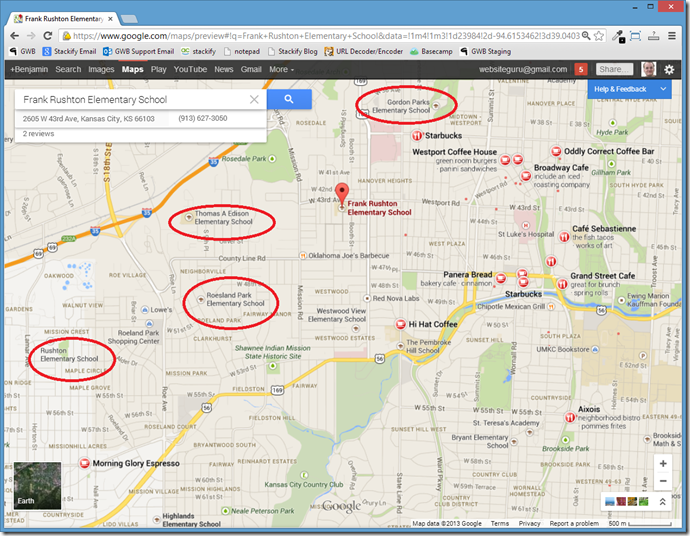
Task: Open Images in the Google bar
Action: (101, 70)
